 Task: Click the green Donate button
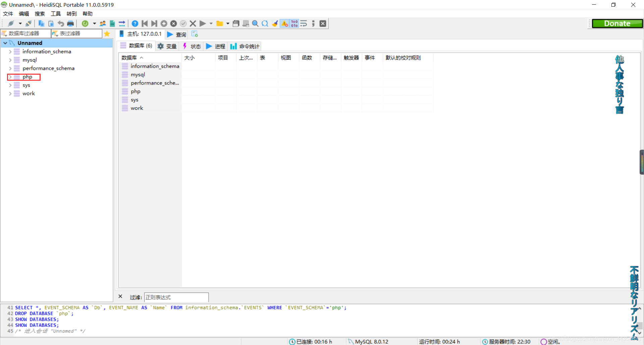(x=617, y=23)
